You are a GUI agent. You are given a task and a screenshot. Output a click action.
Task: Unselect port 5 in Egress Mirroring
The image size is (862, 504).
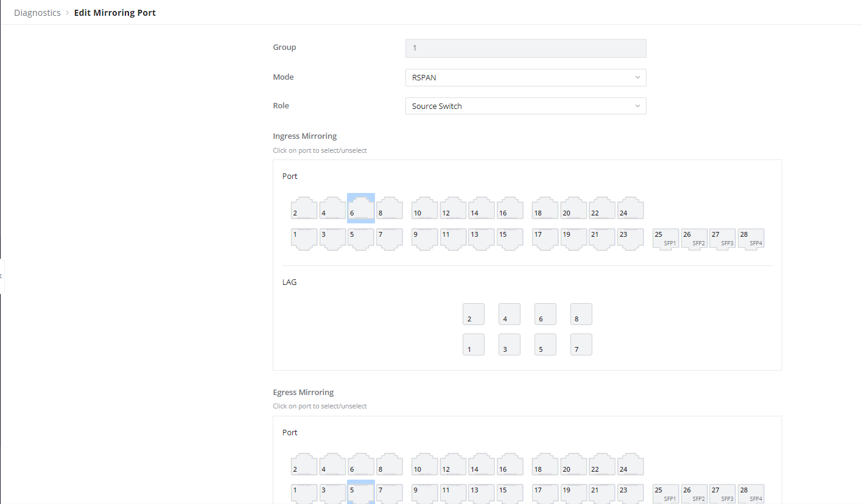pos(361,492)
